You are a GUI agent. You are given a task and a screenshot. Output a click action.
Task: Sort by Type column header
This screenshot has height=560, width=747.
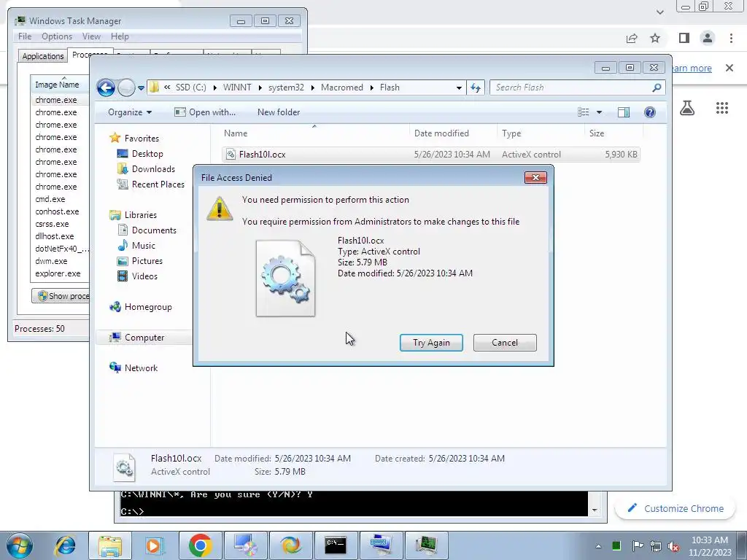(541, 133)
